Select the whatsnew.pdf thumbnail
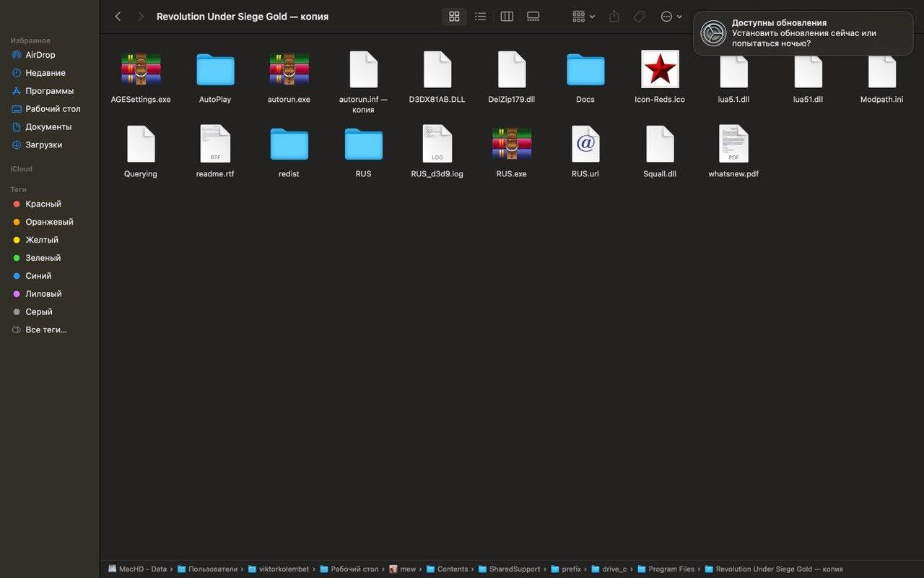The image size is (924, 578). click(x=733, y=144)
